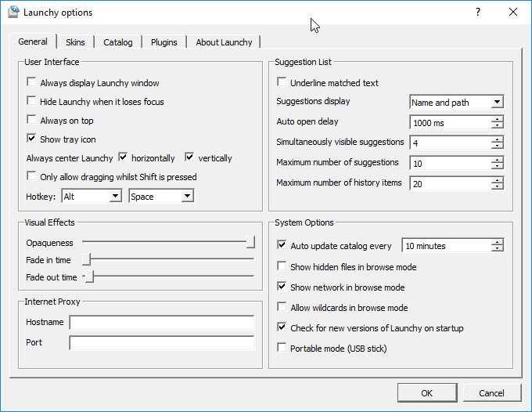The height and width of the screenshot is (412, 532).
Task: Click the 10 minutes update interval field
Action: pyautogui.click(x=447, y=246)
